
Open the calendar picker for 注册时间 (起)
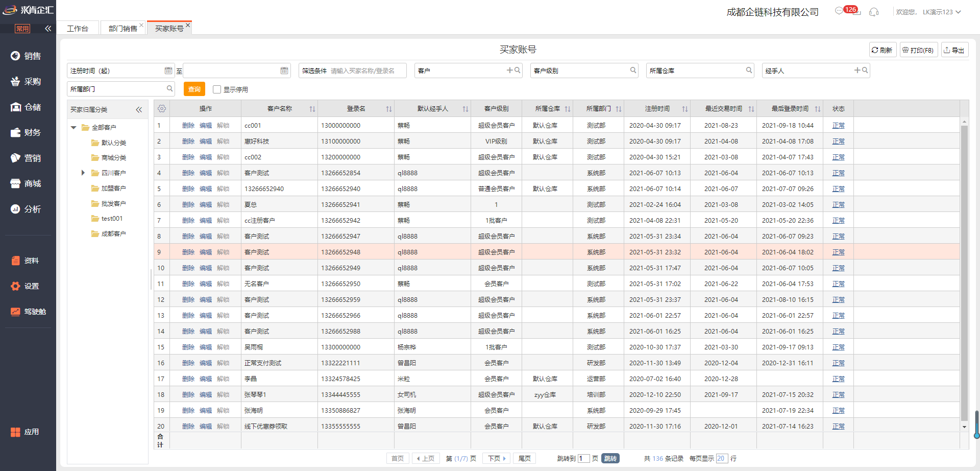[168, 70]
